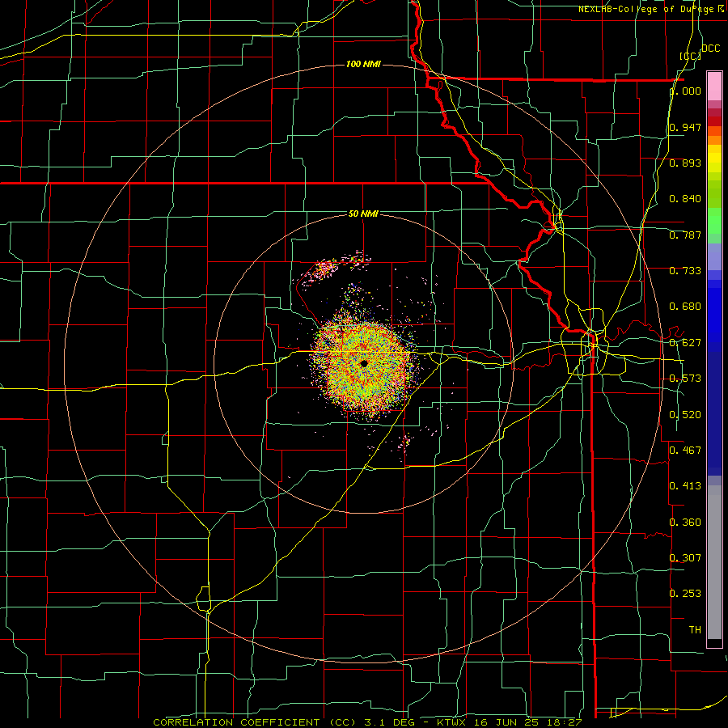Click the pink echo cluster north of the radar
Viewport: 728px width, 728px height.
(324, 268)
